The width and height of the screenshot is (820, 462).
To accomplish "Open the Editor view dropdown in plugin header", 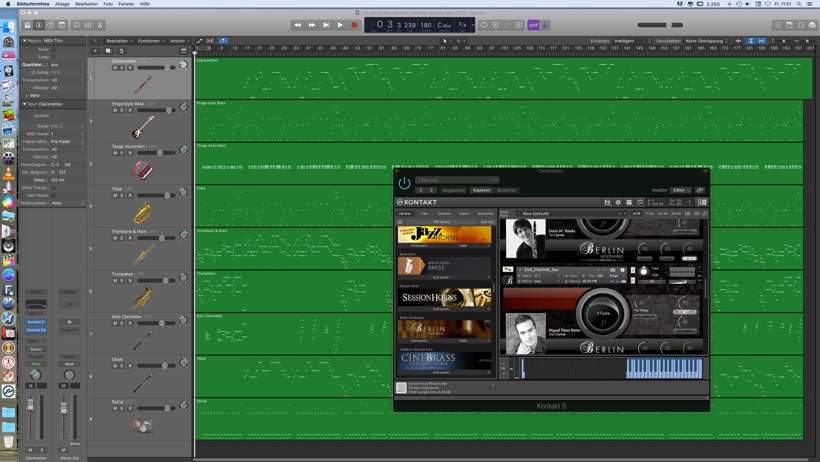I will point(681,190).
